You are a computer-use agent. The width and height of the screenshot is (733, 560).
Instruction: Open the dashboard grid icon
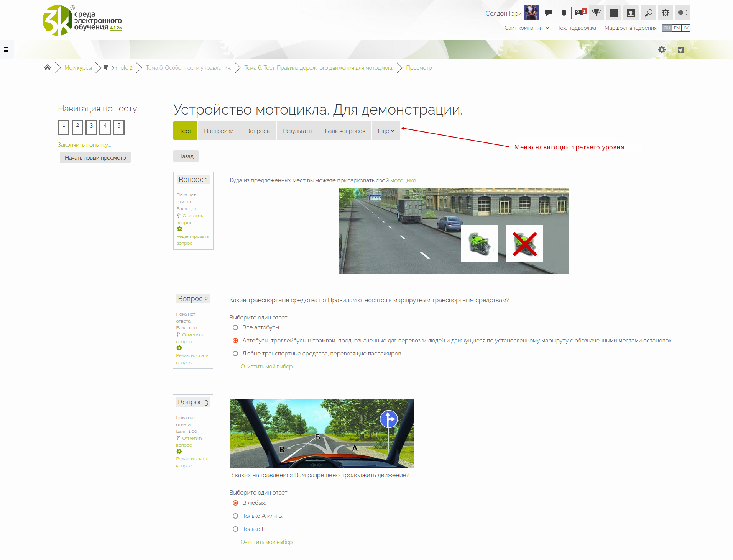point(614,13)
